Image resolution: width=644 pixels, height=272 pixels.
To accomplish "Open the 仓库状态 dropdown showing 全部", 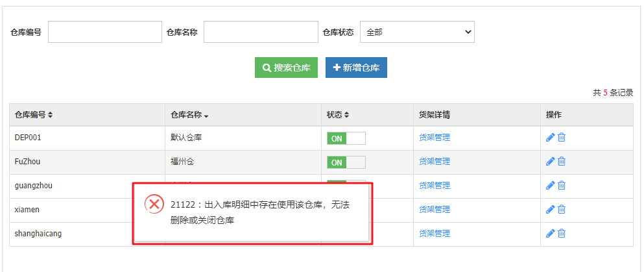I will [417, 32].
